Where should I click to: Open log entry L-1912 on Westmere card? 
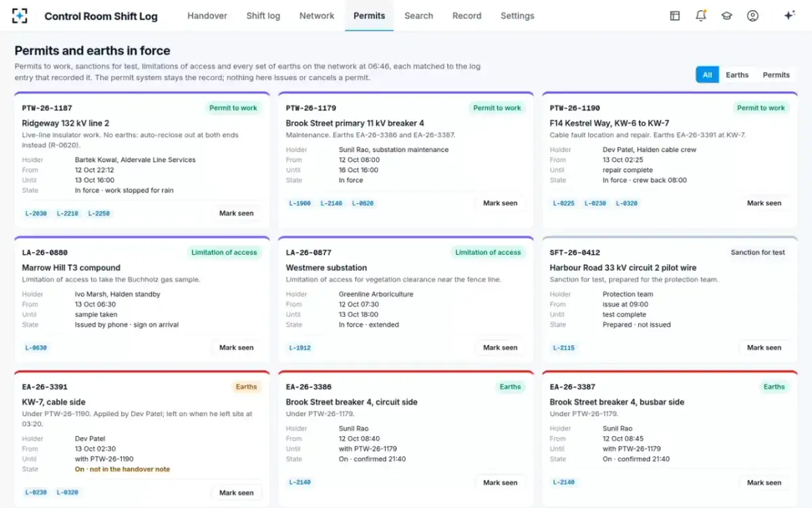tap(300, 347)
